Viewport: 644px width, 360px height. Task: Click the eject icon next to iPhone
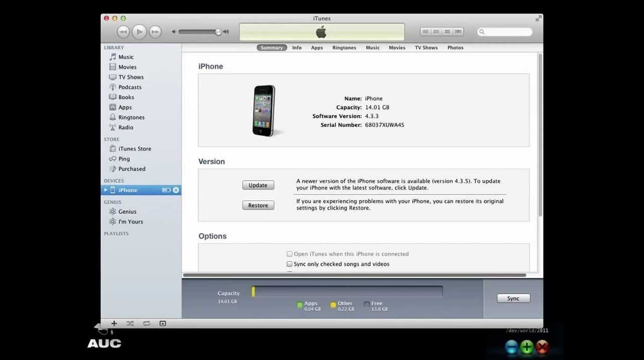click(176, 190)
